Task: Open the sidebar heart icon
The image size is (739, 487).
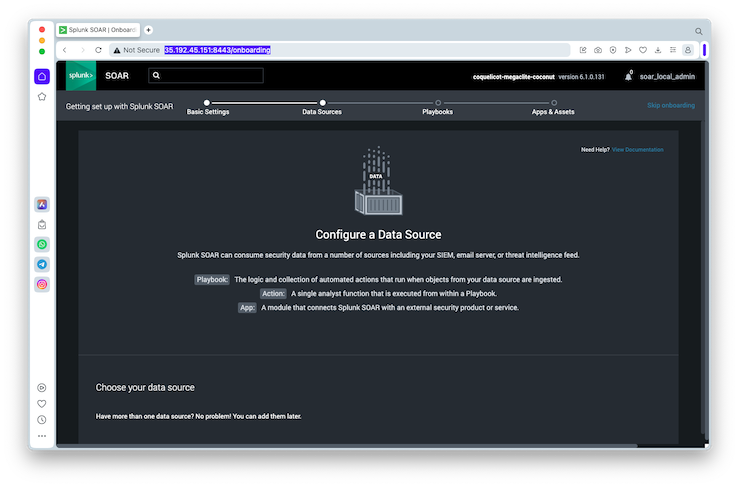Action: 42,404
